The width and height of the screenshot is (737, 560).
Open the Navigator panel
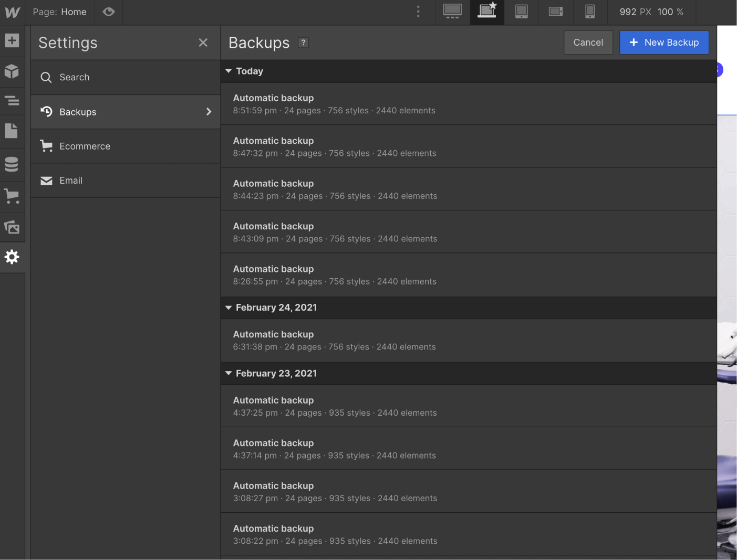(x=12, y=101)
